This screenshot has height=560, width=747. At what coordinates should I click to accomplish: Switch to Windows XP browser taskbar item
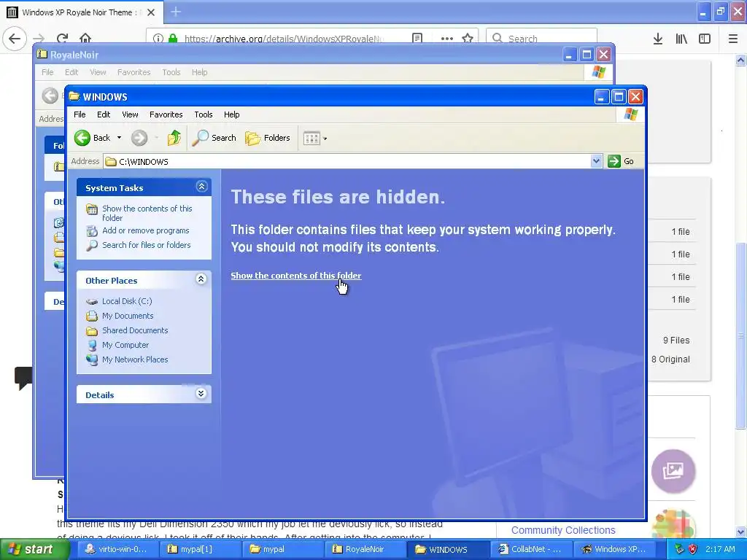614,549
